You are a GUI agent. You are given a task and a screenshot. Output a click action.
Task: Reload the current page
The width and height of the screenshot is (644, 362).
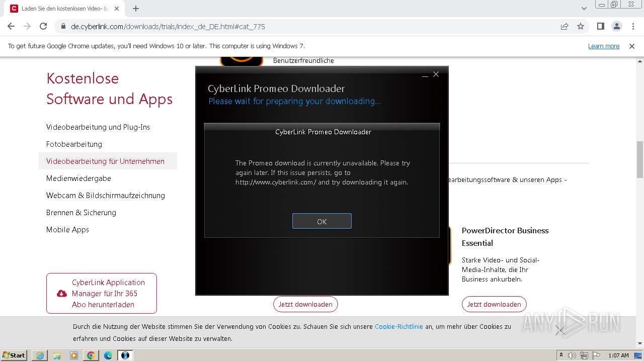point(43,26)
